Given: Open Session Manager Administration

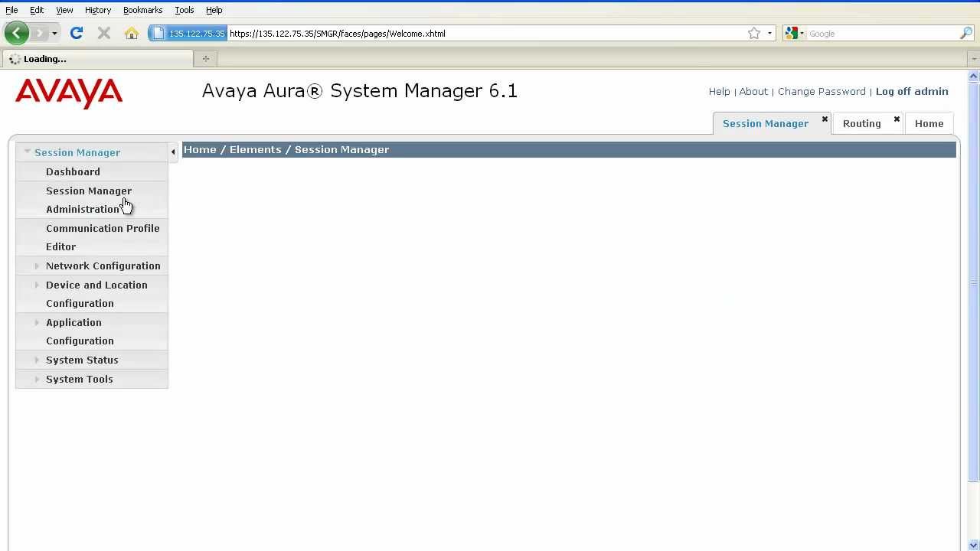Looking at the screenshot, I should (x=89, y=200).
